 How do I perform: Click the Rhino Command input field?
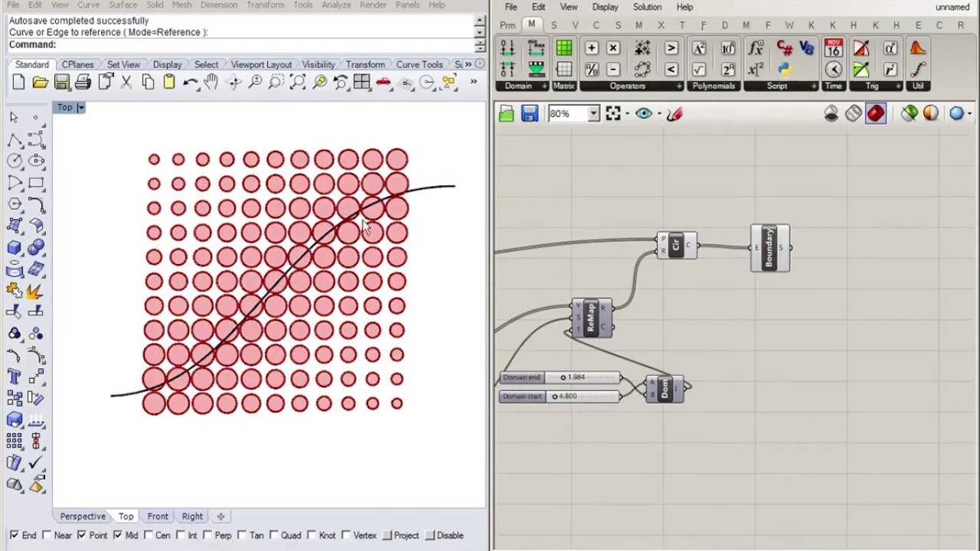[x=265, y=45]
